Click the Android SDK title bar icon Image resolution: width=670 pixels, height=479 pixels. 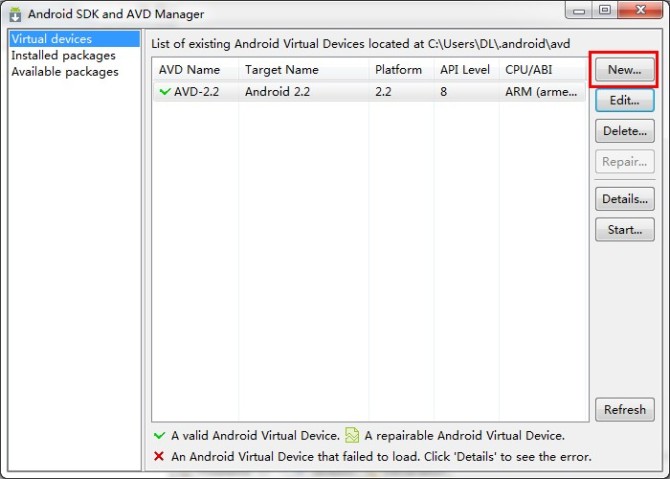(15, 14)
